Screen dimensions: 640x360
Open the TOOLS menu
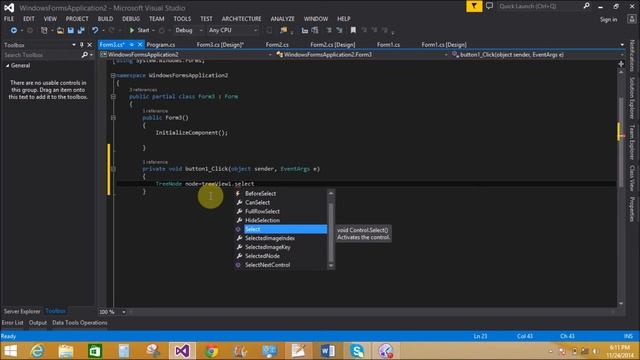tap(182, 19)
